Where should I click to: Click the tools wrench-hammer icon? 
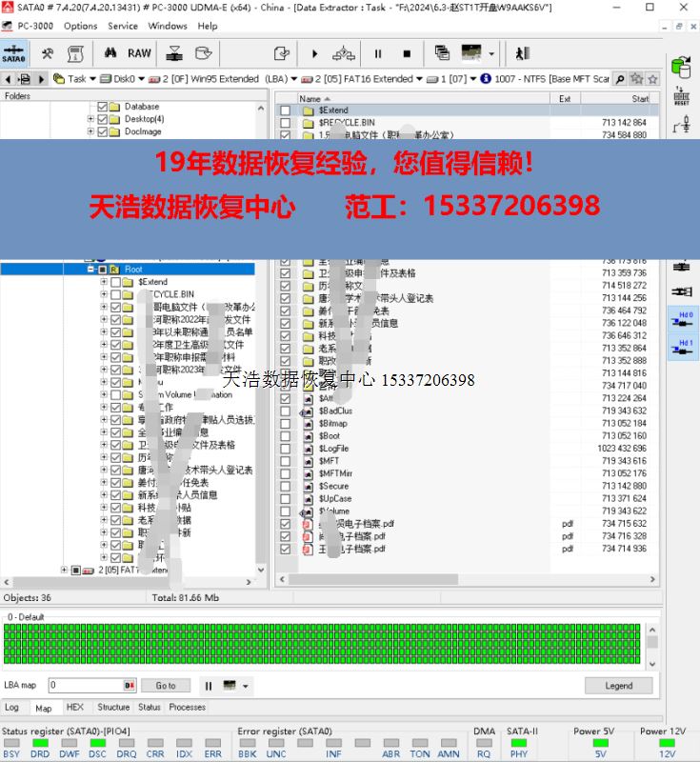click(x=47, y=53)
